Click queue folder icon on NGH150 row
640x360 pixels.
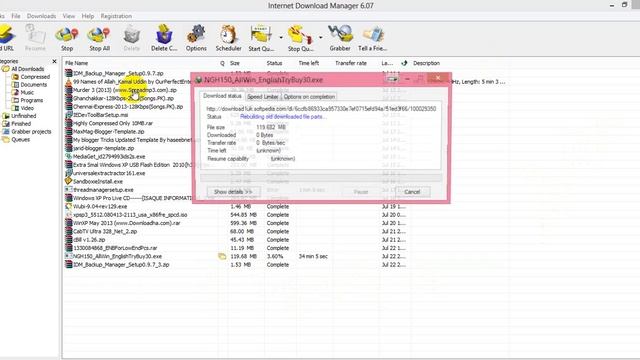click(x=222, y=256)
